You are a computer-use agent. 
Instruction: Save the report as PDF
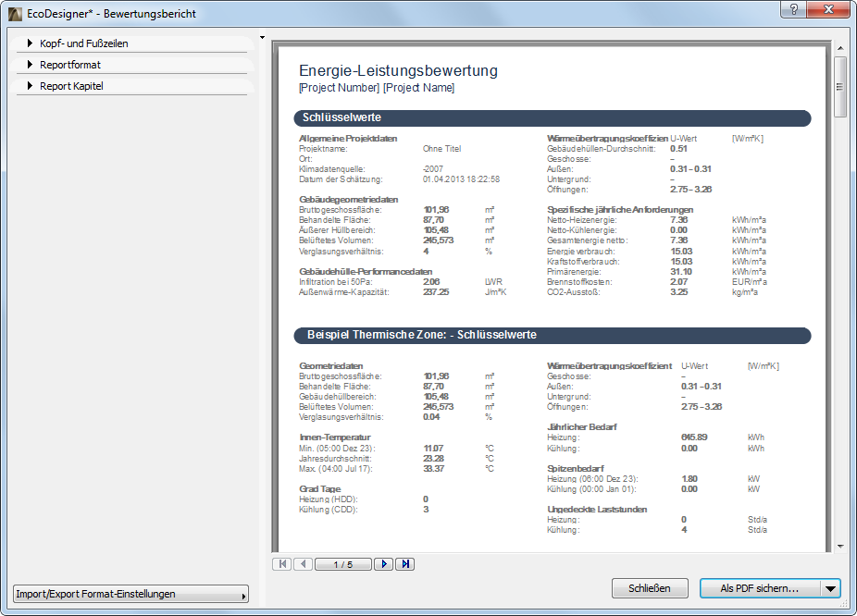click(761, 588)
